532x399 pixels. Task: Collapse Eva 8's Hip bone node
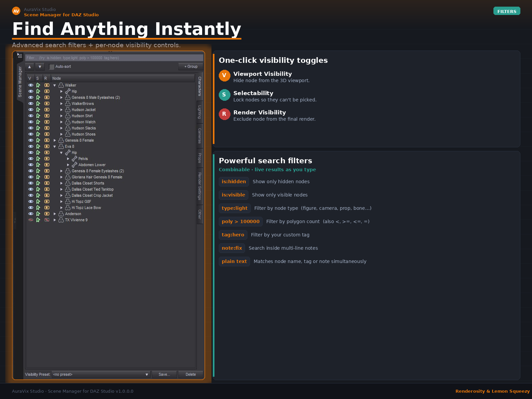[x=62, y=153]
